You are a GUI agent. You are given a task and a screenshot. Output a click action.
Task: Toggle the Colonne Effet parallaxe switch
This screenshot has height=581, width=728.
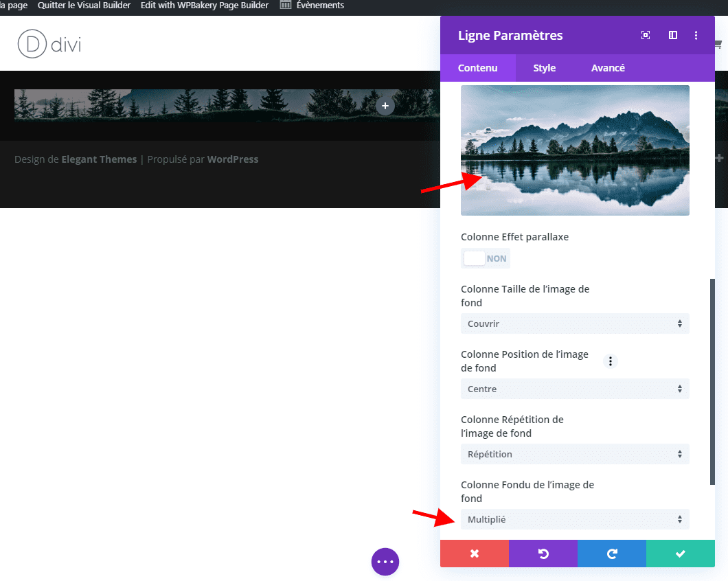[485, 259]
